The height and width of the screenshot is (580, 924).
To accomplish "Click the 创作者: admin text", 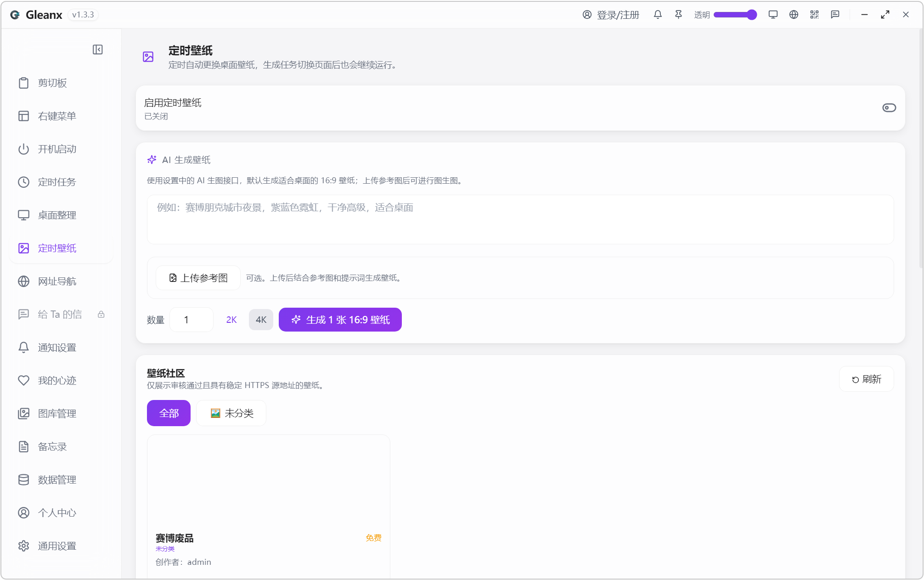I will (x=183, y=562).
